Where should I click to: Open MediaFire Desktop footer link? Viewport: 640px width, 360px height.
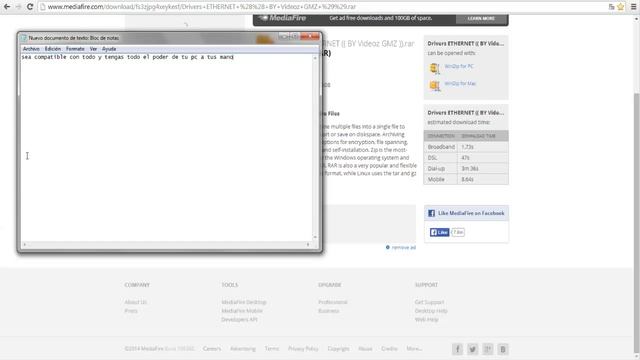pos(244,302)
